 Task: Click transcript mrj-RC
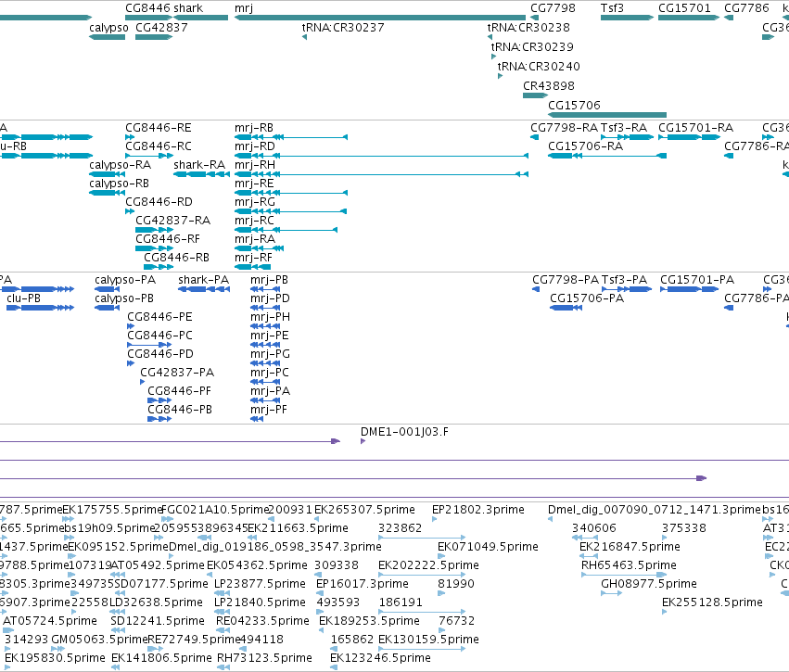286,230
